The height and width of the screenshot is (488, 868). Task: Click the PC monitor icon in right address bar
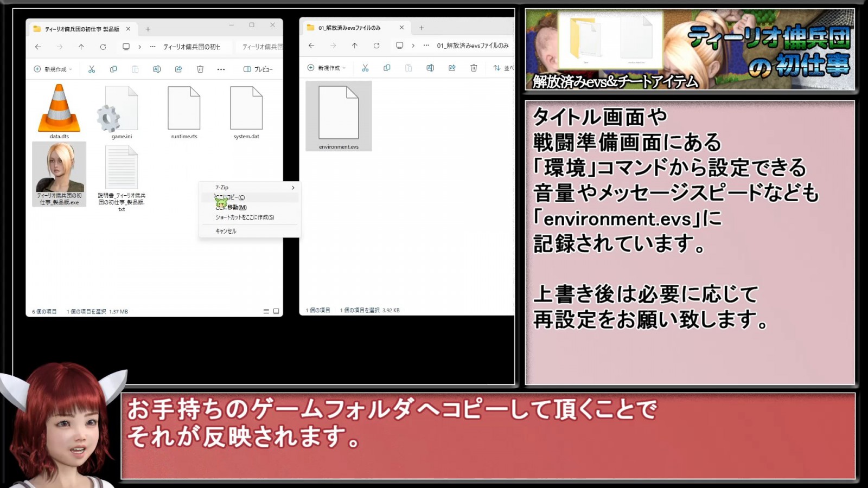point(399,46)
